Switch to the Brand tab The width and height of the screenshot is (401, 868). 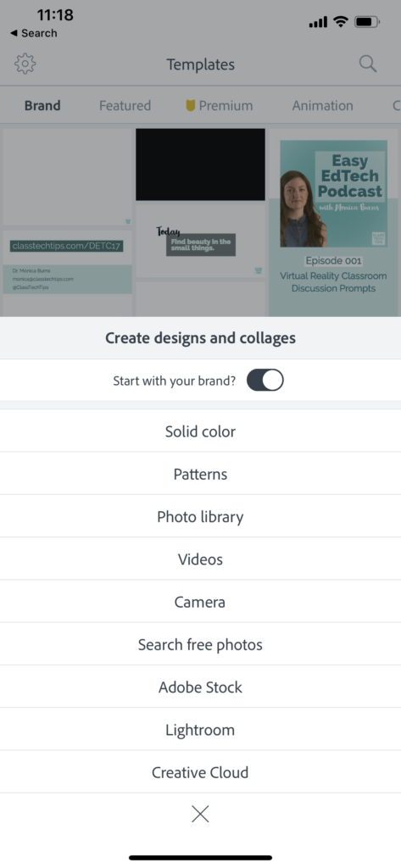point(42,105)
